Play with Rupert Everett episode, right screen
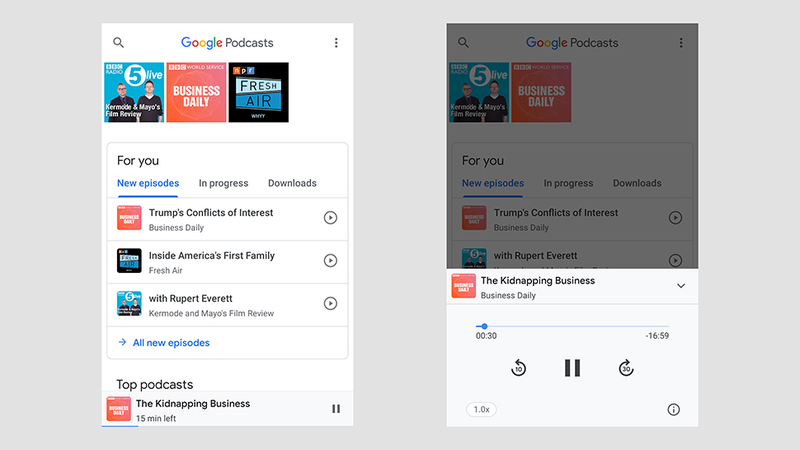 click(x=675, y=260)
